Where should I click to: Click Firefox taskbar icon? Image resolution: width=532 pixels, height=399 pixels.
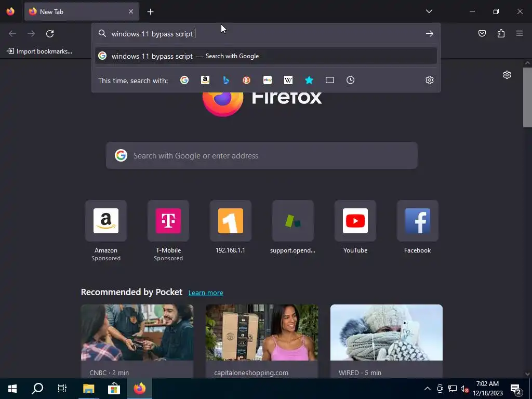tap(139, 389)
